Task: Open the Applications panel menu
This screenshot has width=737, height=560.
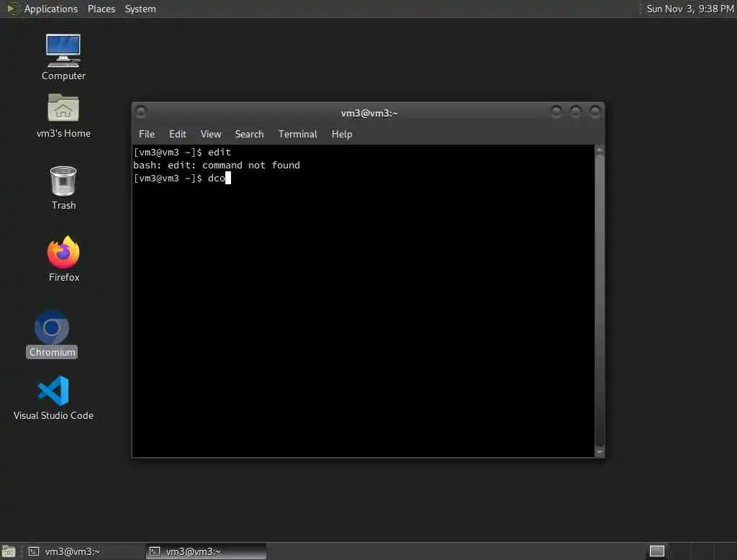Action: tap(51, 9)
